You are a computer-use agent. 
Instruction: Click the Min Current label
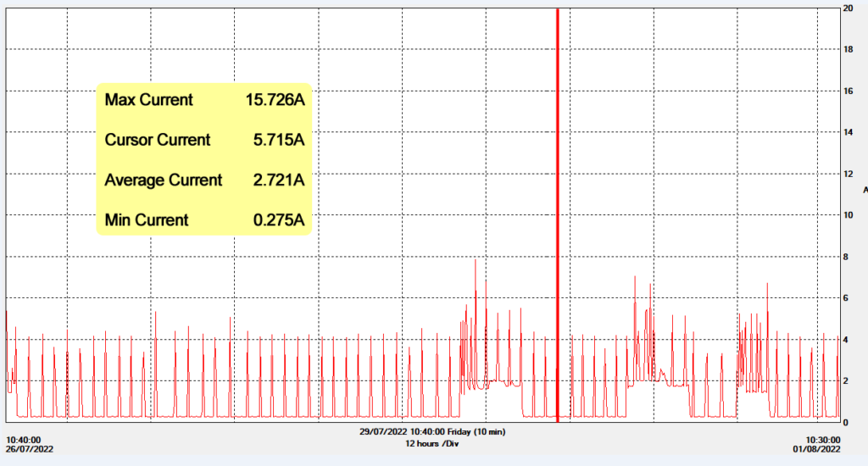click(146, 221)
